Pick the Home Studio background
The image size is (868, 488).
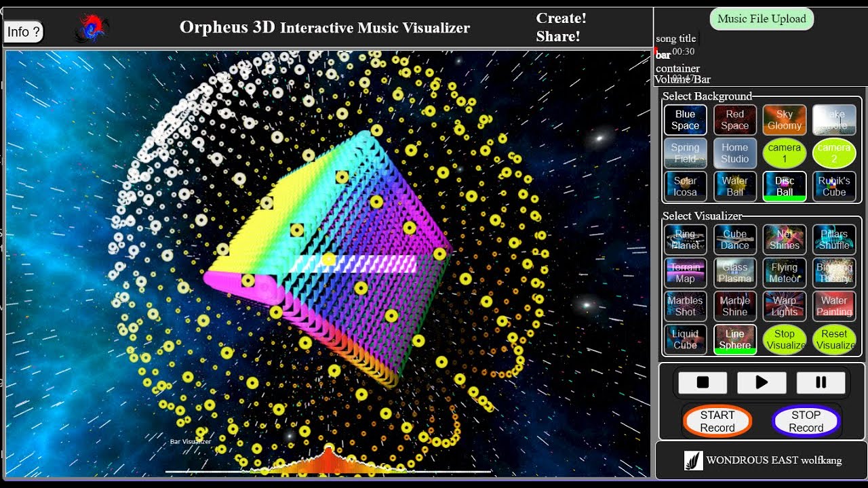pyautogui.click(x=734, y=153)
